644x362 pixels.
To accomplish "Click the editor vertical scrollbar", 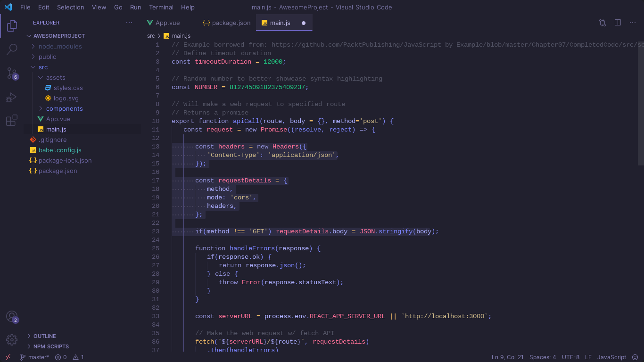I will pyautogui.click(x=641, y=103).
